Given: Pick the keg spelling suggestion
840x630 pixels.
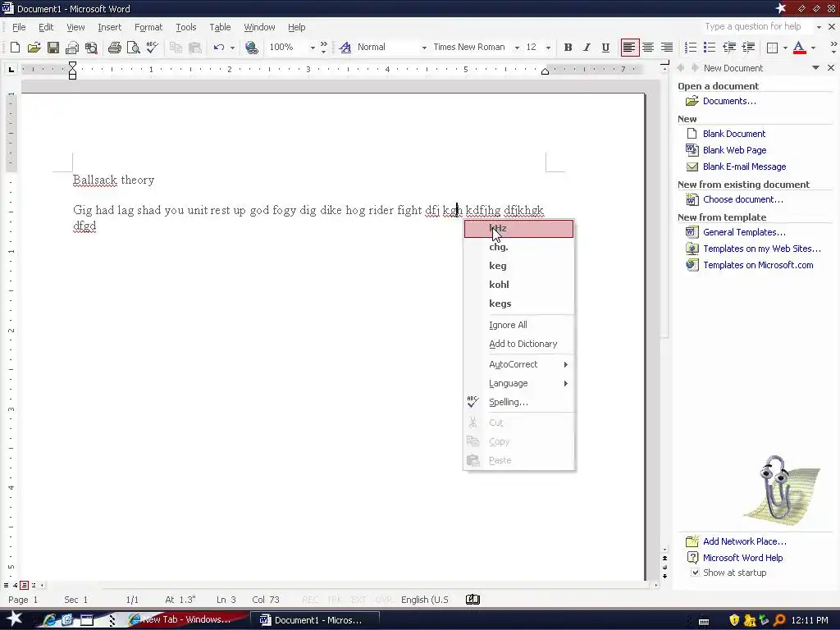Looking at the screenshot, I should click(518, 266).
